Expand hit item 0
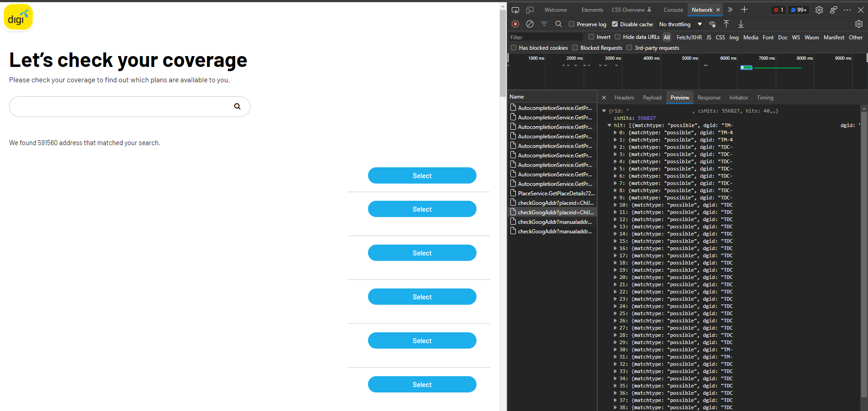Image resolution: width=868 pixels, height=411 pixels. point(615,132)
